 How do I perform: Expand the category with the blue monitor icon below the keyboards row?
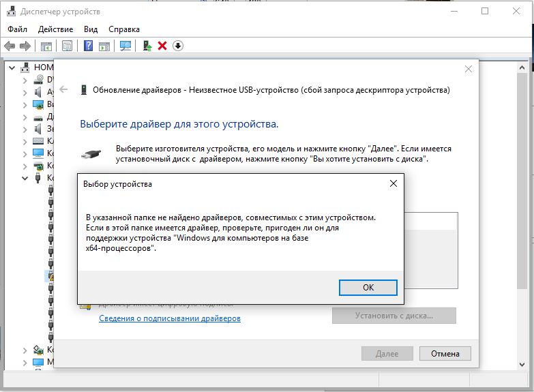(x=25, y=153)
